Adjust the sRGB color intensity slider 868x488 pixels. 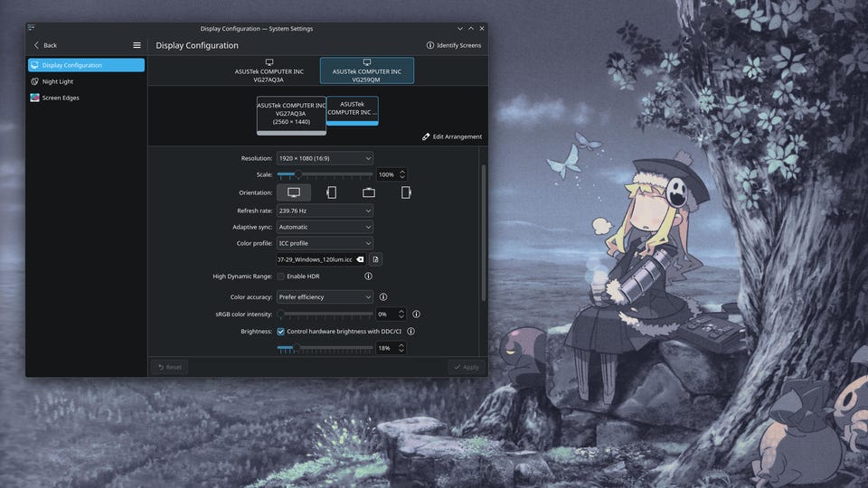click(325, 314)
